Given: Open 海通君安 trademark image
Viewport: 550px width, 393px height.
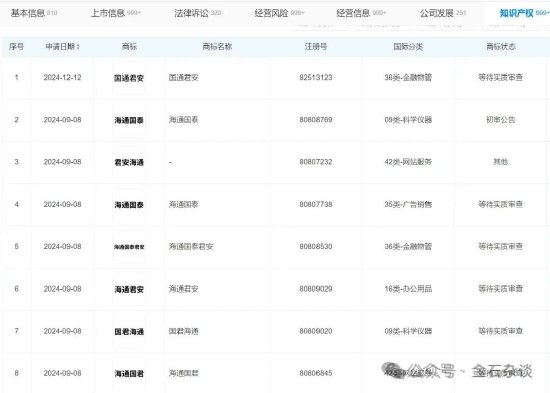Looking at the screenshot, I should [129, 289].
